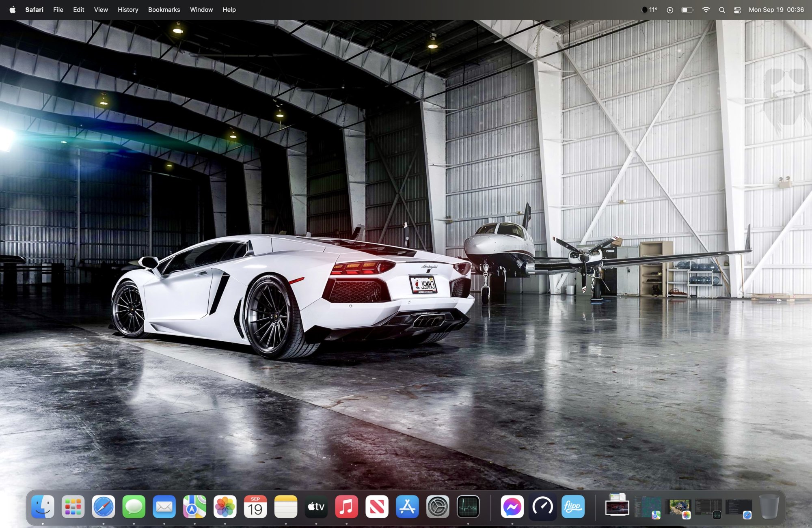Expand the Apple menu
This screenshot has height=528, width=812.
click(x=13, y=10)
